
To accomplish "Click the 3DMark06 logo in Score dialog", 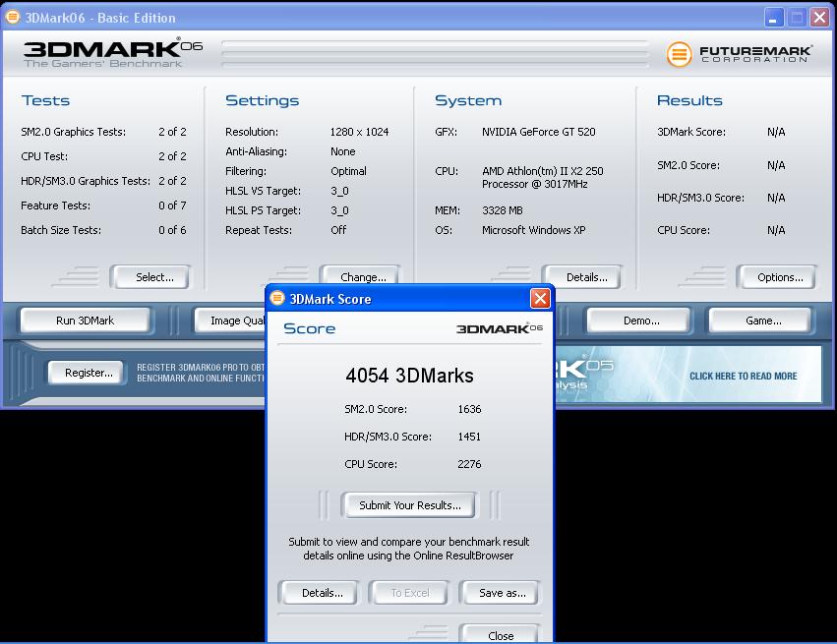I will tap(499, 328).
